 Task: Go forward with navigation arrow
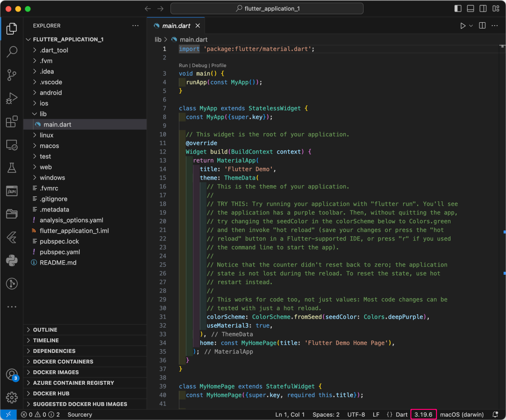tap(160, 9)
